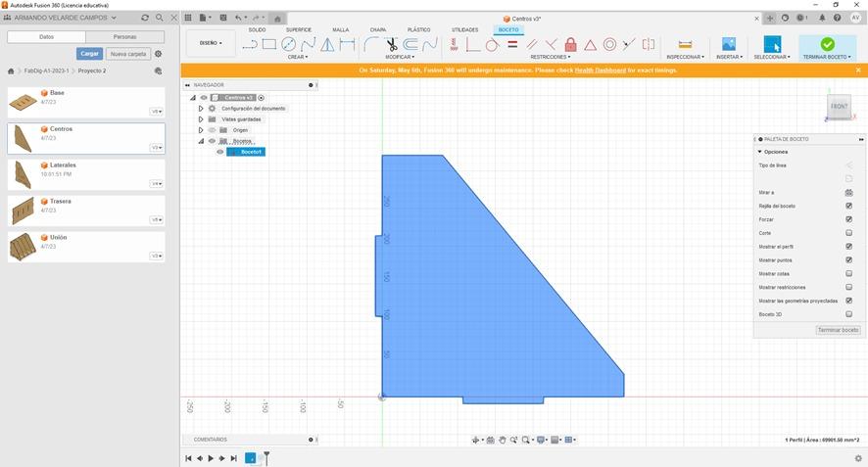Viewport: 868px width, 467px height.
Task: Toggle Rejilla del boceto checkbox
Action: tap(848, 206)
